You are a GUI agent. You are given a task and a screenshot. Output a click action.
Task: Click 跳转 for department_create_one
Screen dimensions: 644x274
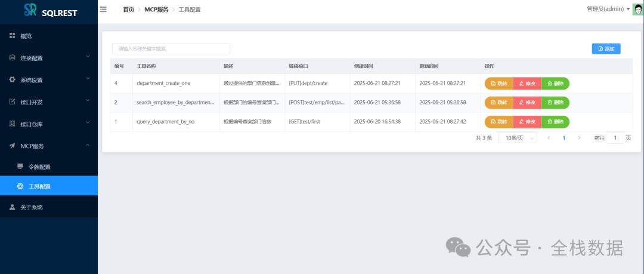(x=499, y=84)
